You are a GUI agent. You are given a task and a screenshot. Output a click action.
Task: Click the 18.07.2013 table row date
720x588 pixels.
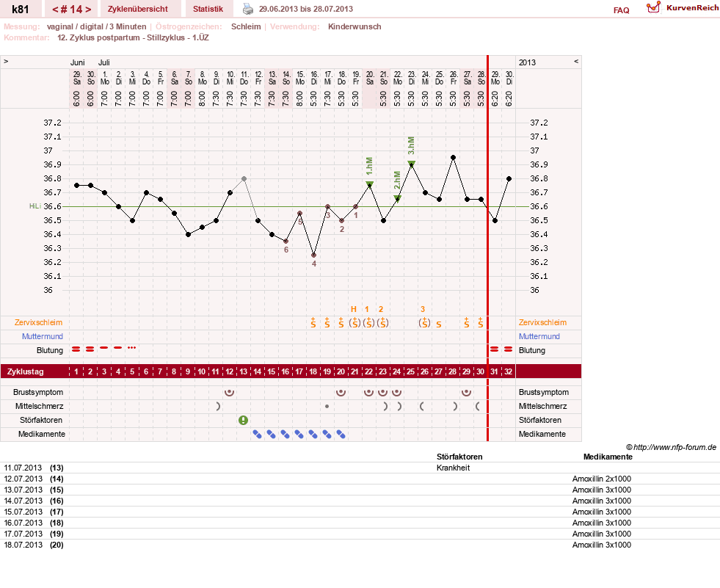23,545
